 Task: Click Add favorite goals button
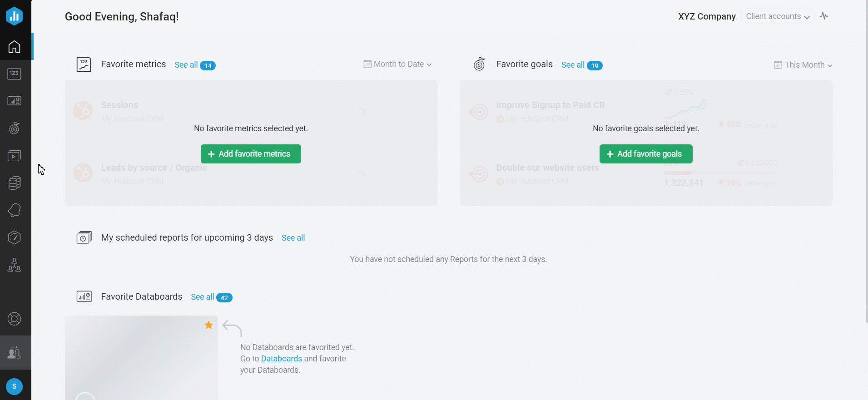(645, 154)
